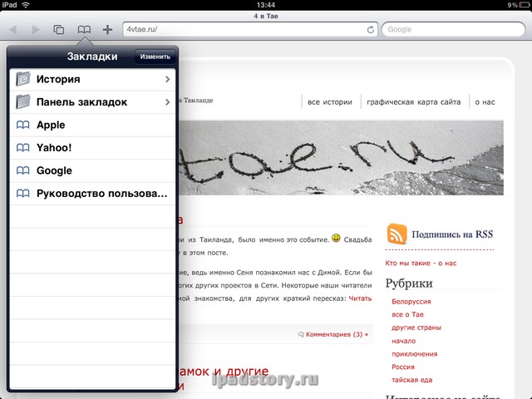Screen dimensions: 532x399
Task: Reload the page with refresh icon
Action: 371,30
